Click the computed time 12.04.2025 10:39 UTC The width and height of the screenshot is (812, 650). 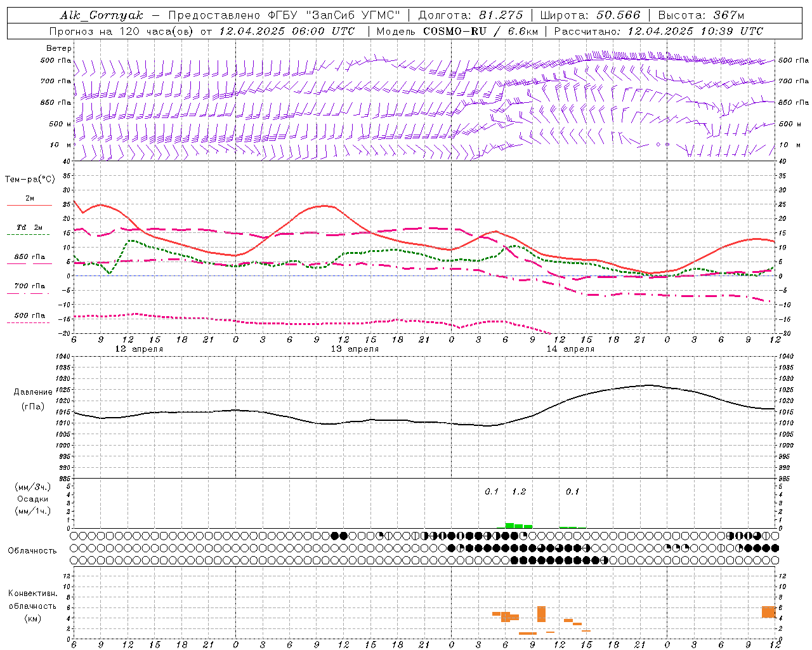[x=695, y=31]
